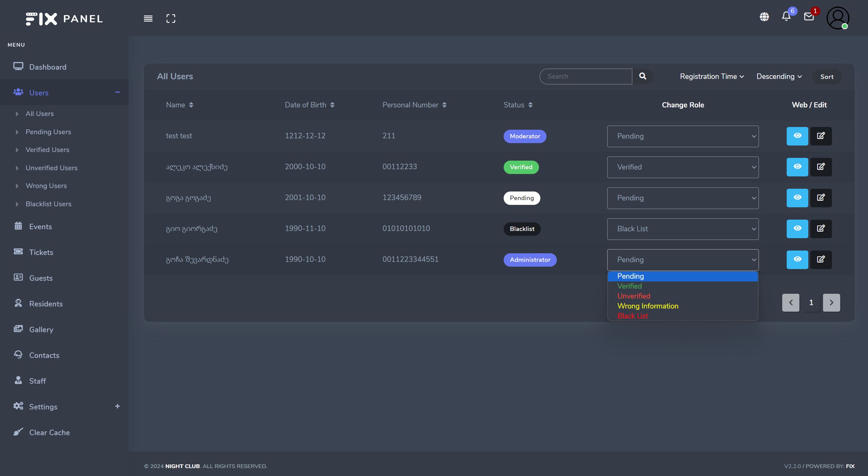Toggle fullscreen mode icon
This screenshot has width=868, height=476.
pos(171,19)
